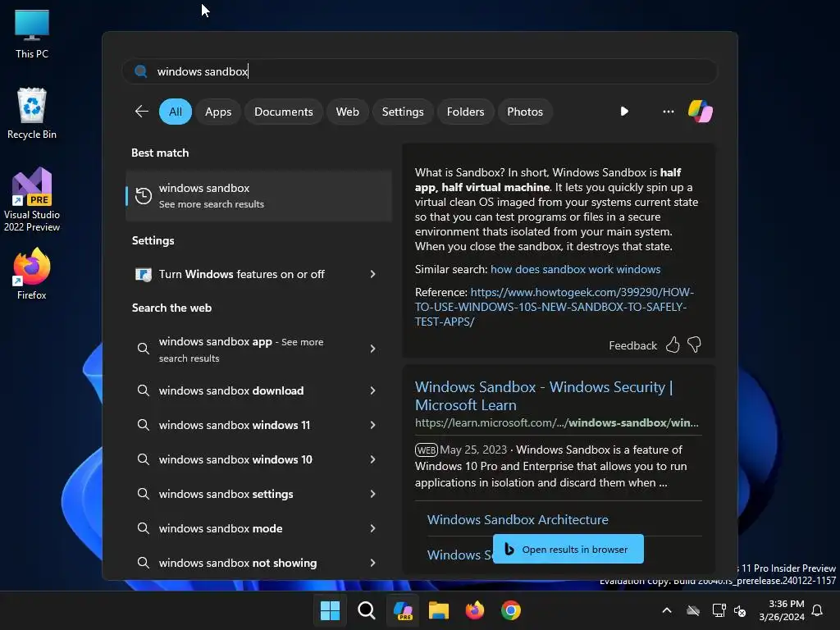Switch to the Folders filter tab
This screenshot has height=630, width=840.
click(465, 112)
